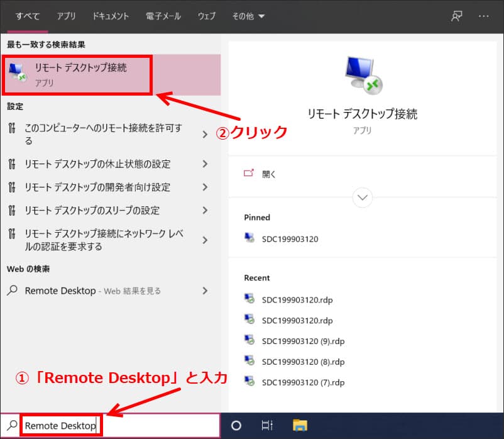
Task: Open the three-dots more options menu
Action: click(x=483, y=16)
